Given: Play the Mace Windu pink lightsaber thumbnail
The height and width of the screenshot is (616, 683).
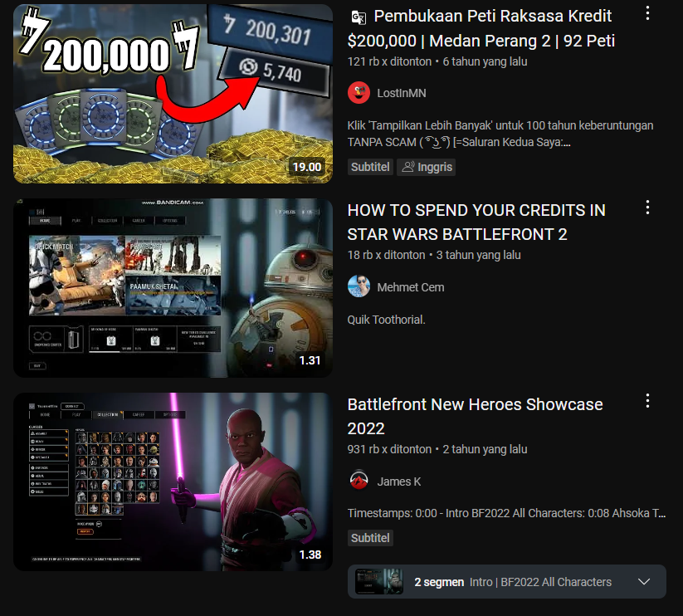Looking at the screenshot, I should (173, 482).
